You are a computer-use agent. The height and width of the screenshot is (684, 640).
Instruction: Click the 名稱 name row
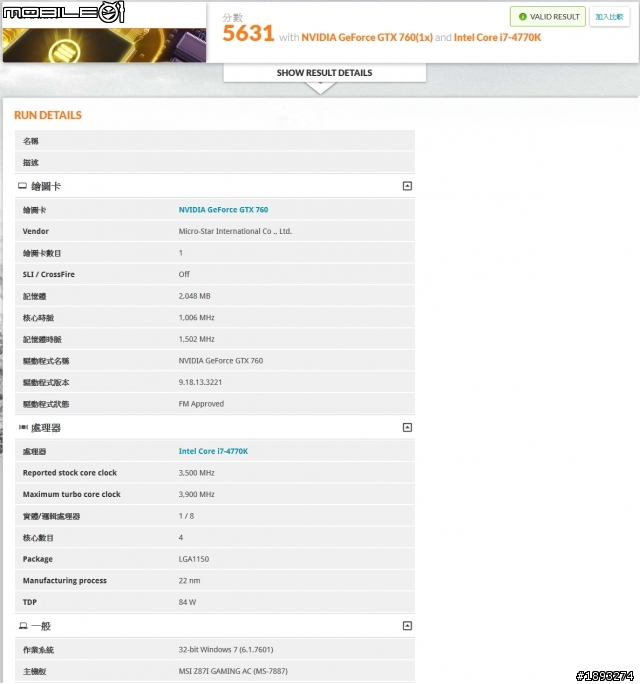(x=215, y=141)
